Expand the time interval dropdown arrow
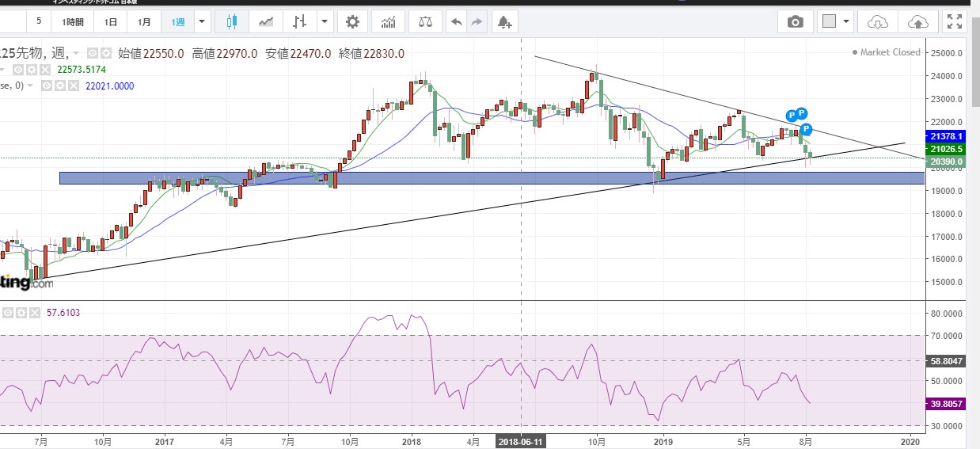980x449 pixels. 202,21
